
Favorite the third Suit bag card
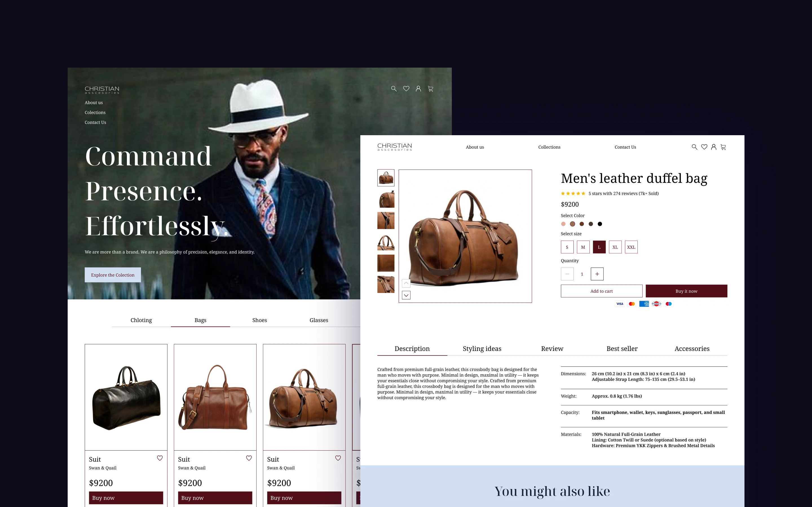point(338,458)
